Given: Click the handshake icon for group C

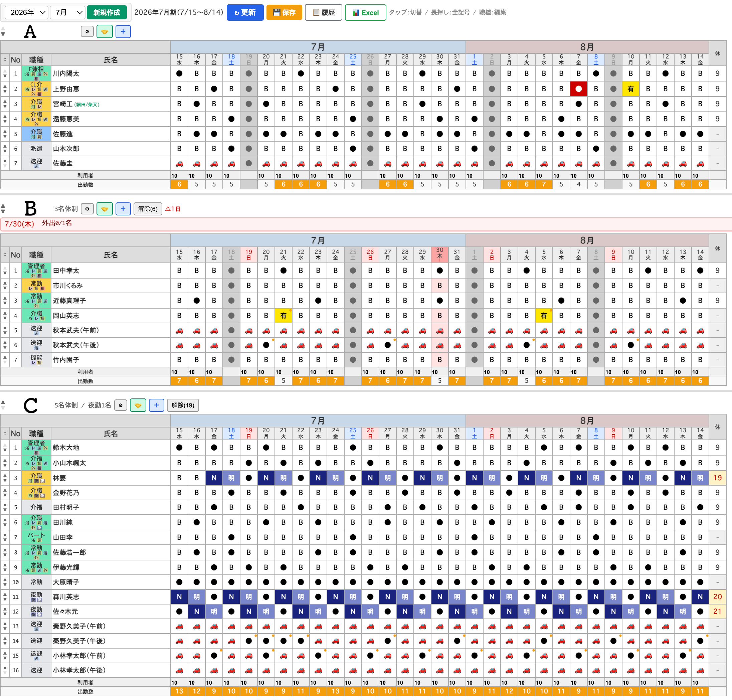Looking at the screenshot, I should pos(138,405).
